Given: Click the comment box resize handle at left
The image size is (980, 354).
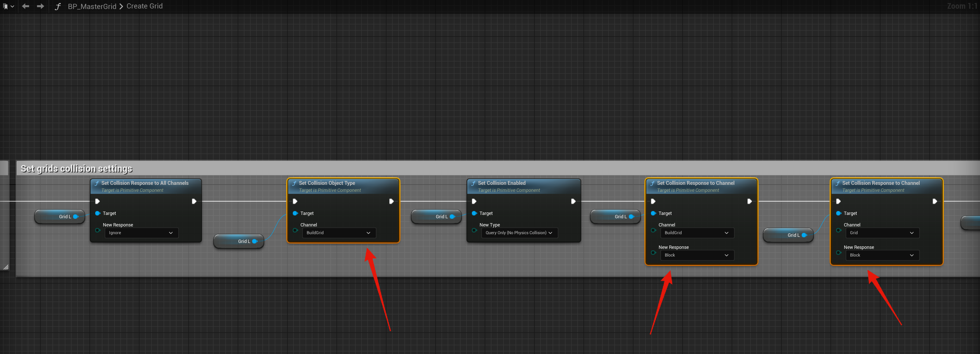Looking at the screenshot, I should click(x=6, y=267).
